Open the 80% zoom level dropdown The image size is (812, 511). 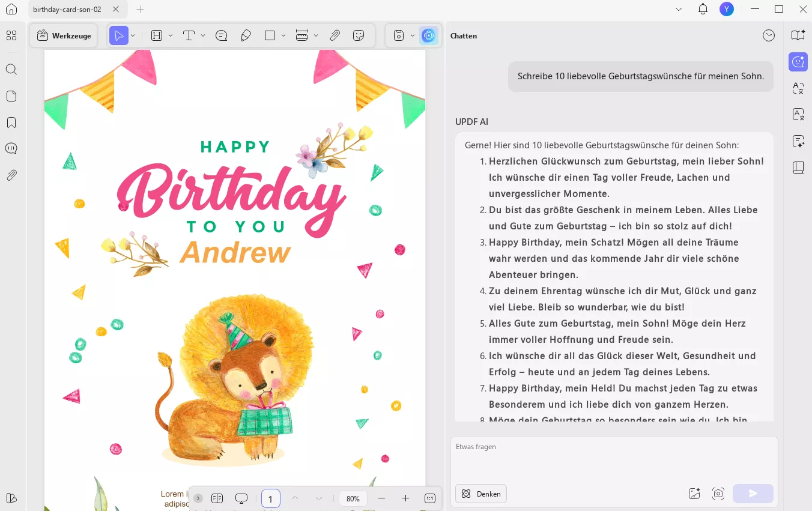coord(353,498)
